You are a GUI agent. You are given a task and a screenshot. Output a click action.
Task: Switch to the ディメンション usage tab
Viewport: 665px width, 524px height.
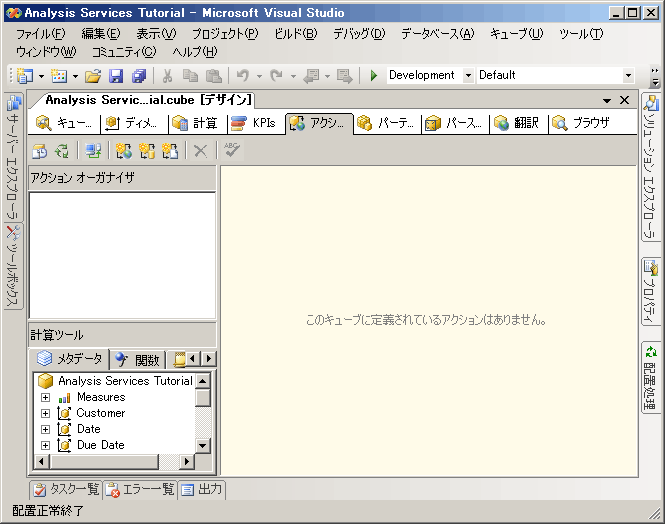[134, 123]
